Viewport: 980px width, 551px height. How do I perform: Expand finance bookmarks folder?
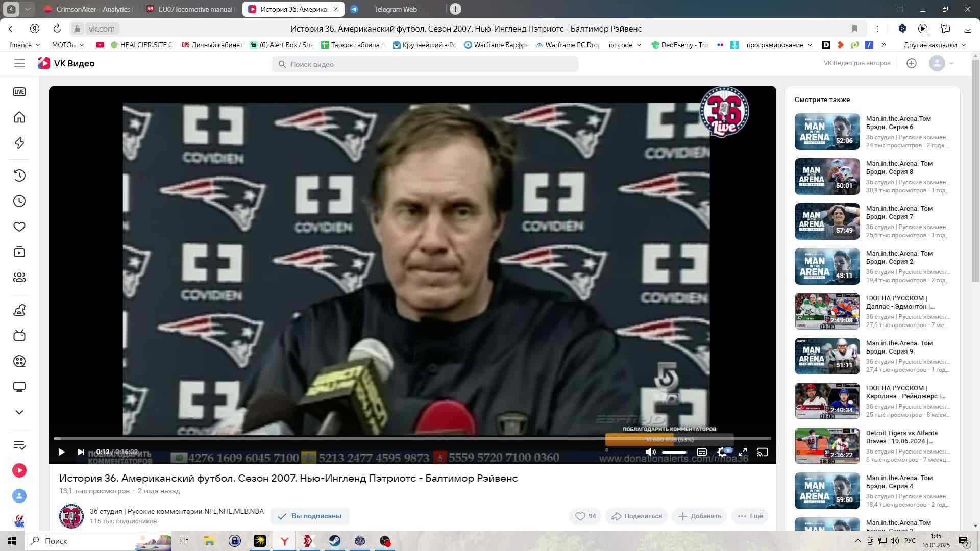pyautogui.click(x=24, y=45)
